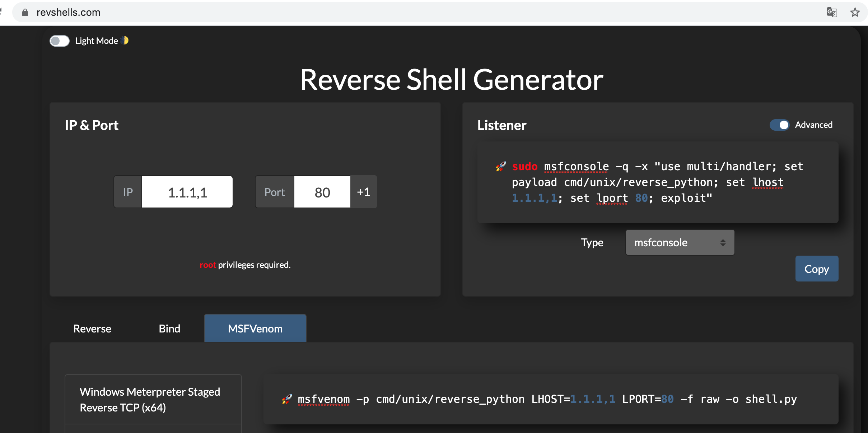
Task: Increment the port with +1 button
Action: point(363,192)
